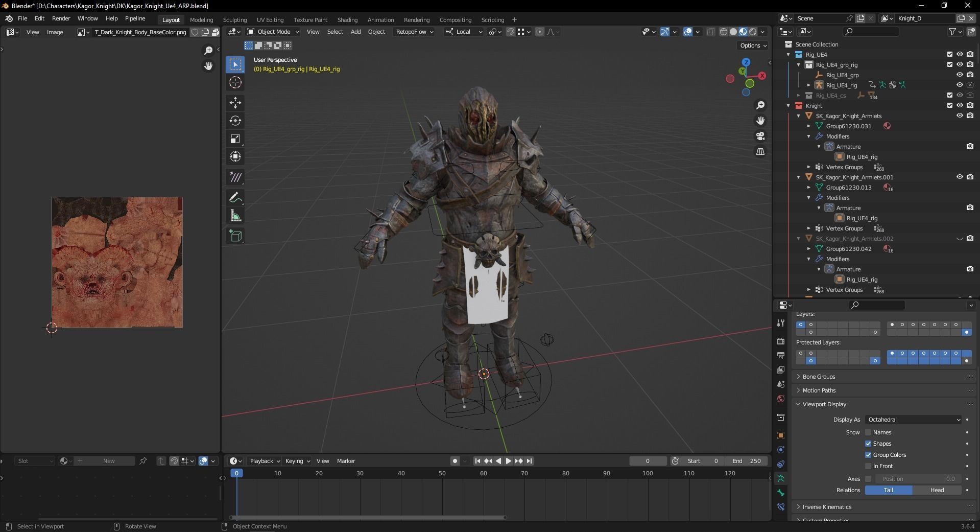Hide SK_Kagor_Knight_Armlets in viewport

960,115
